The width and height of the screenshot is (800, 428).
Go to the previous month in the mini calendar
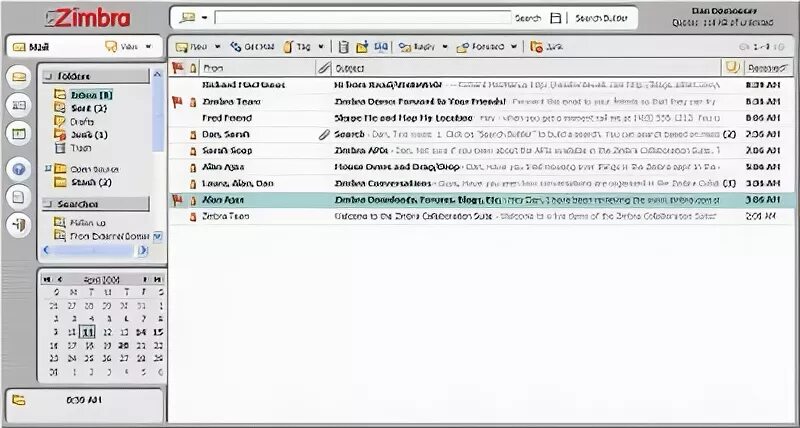pos(60,280)
